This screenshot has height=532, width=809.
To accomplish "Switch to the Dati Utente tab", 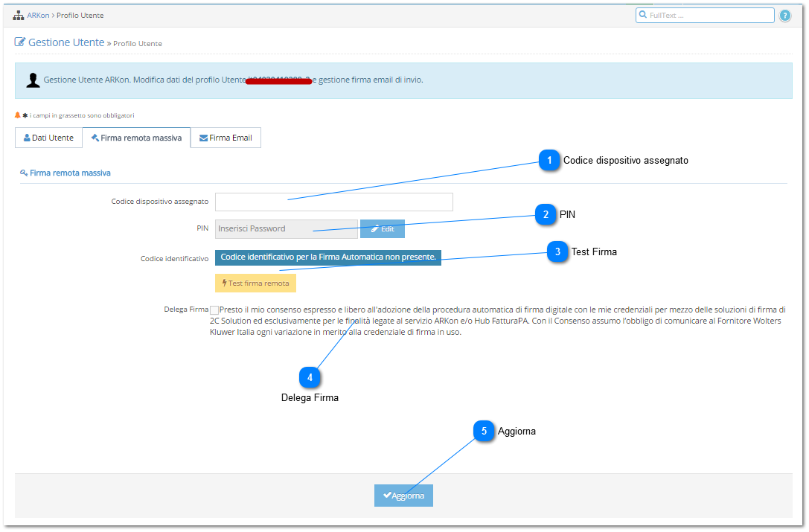I will [48, 138].
